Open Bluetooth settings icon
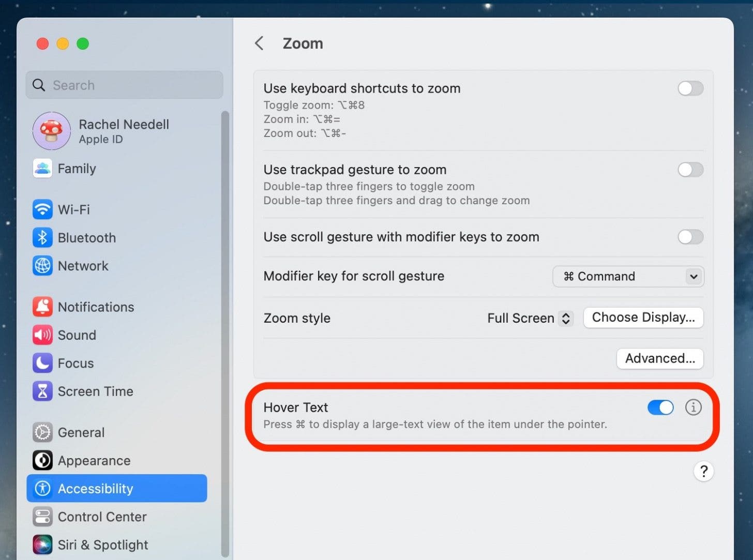Screen dimensions: 753x560 (x=42, y=238)
